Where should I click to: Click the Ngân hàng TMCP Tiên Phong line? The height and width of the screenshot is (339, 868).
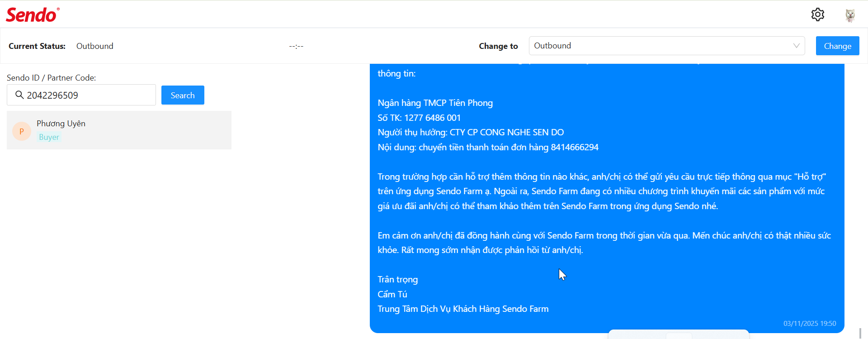point(435,103)
